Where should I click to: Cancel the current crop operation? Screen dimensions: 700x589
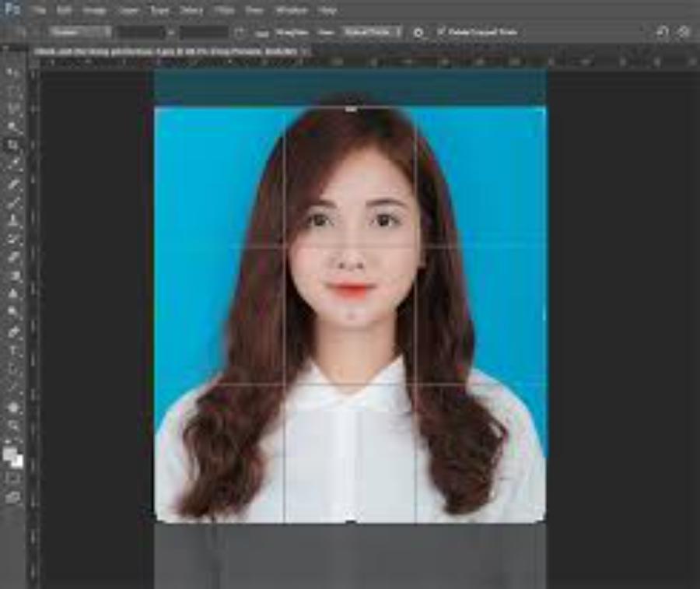point(684,32)
